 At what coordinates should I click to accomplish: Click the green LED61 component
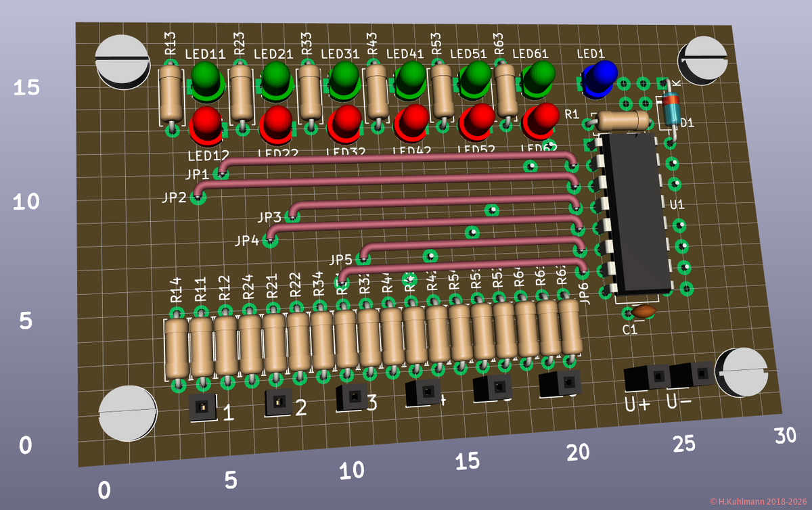pyautogui.click(x=539, y=77)
